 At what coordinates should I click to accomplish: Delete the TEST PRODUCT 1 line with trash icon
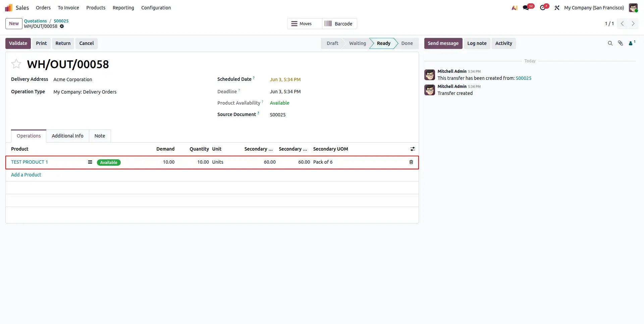[x=411, y=162]
